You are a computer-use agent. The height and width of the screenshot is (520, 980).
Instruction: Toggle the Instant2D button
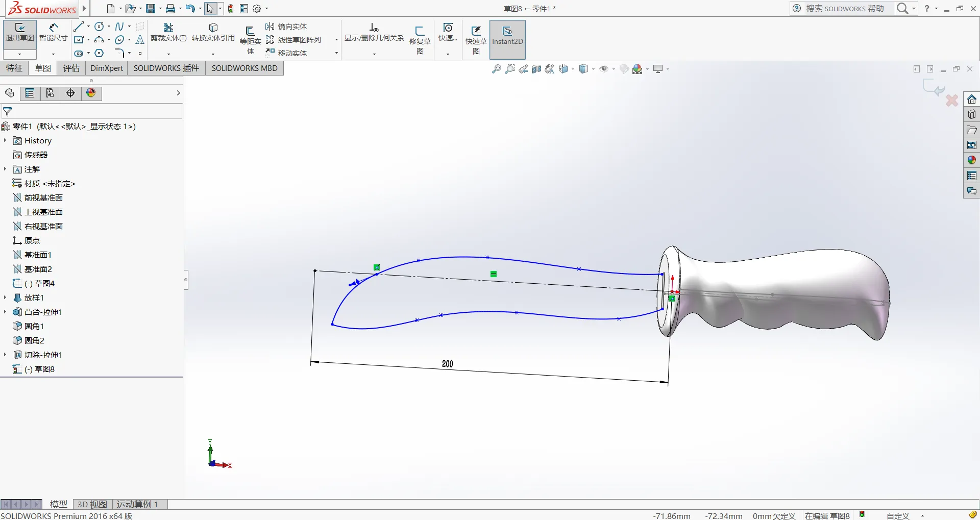click(507, 39)
